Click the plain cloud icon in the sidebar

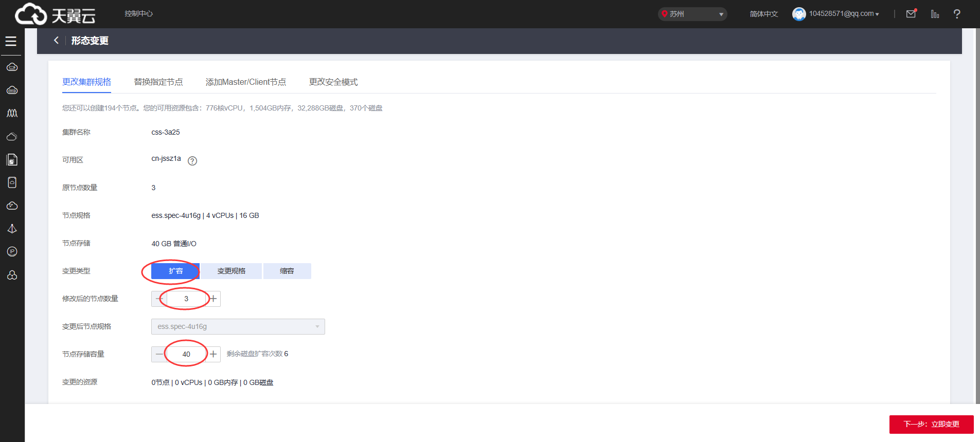pyautogui.click(x=12, y=137)
